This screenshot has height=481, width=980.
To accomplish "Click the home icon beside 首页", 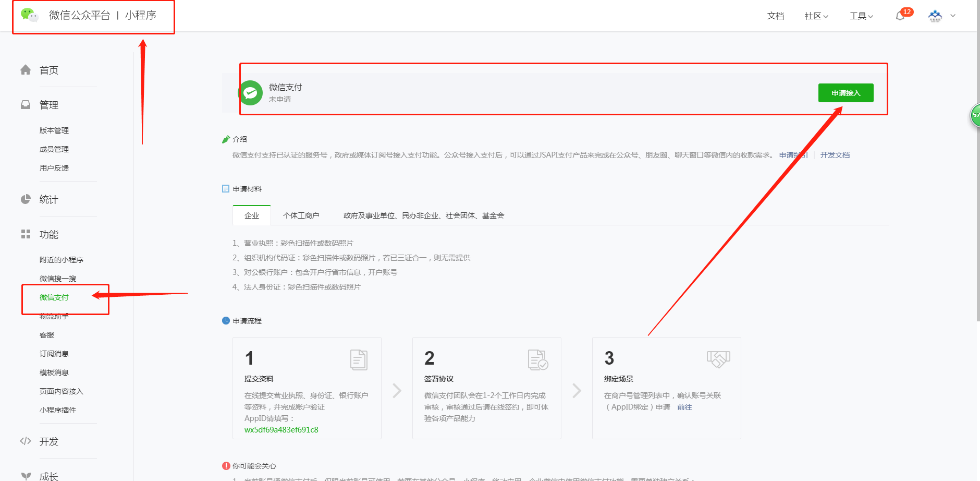I will 26,70.
